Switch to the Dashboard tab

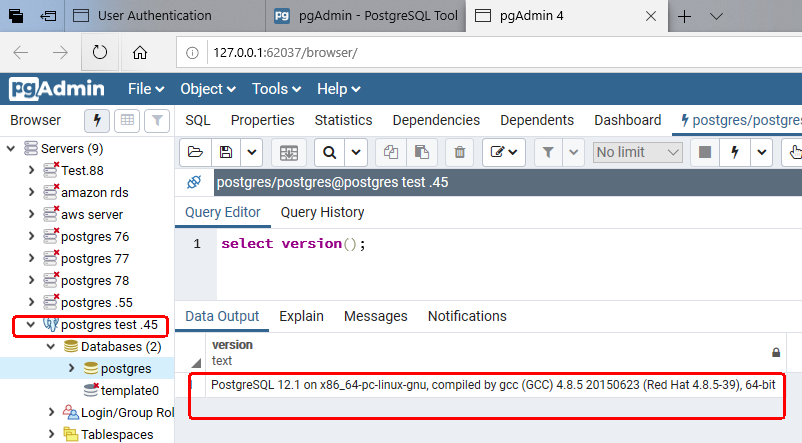click(628, 120)
